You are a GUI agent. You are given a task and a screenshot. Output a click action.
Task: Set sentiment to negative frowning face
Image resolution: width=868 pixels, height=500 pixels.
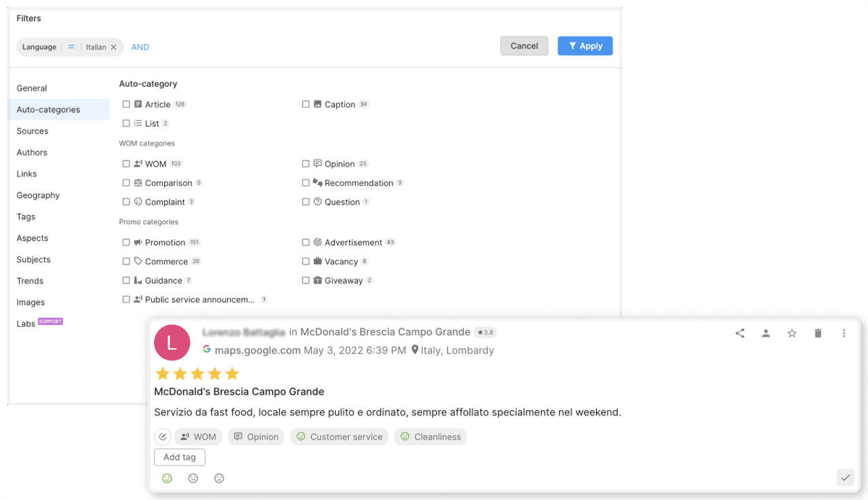pyautogui.click(x=219, y=478)
